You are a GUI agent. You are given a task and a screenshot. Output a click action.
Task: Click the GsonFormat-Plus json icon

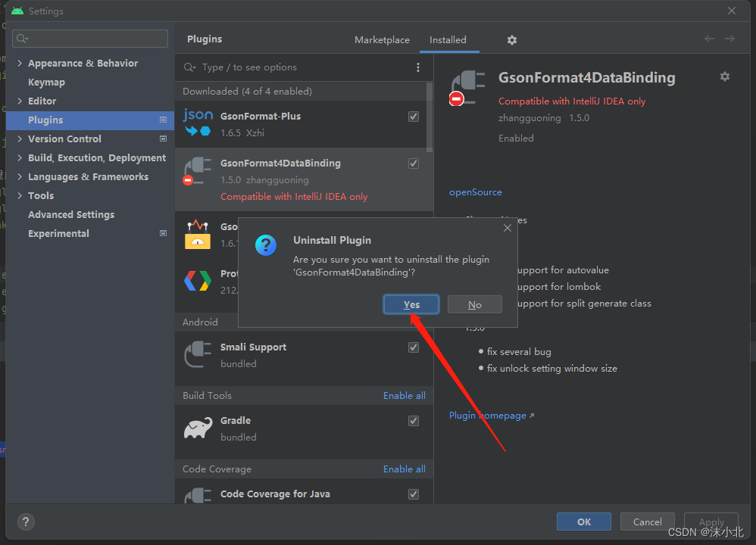(x=198, y=123)
